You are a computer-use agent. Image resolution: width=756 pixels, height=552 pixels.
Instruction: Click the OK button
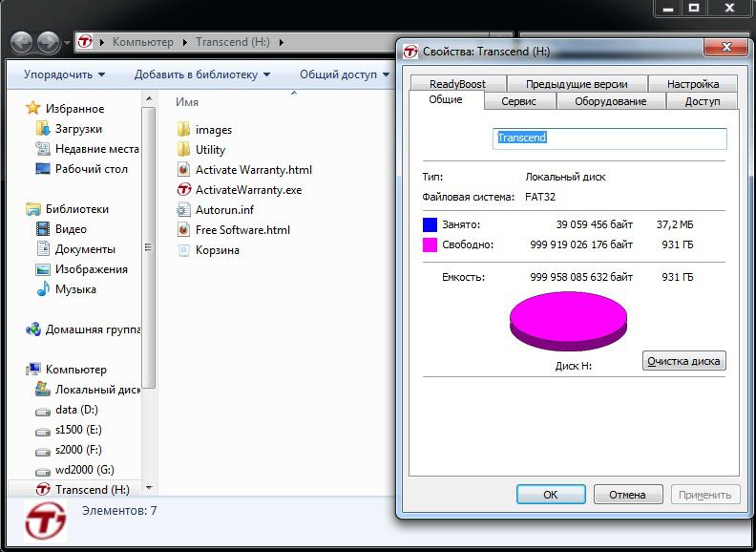(551, 495)
